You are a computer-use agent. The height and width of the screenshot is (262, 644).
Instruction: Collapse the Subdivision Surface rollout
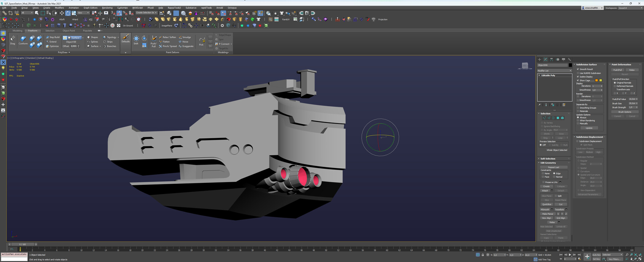coord(586,64)
